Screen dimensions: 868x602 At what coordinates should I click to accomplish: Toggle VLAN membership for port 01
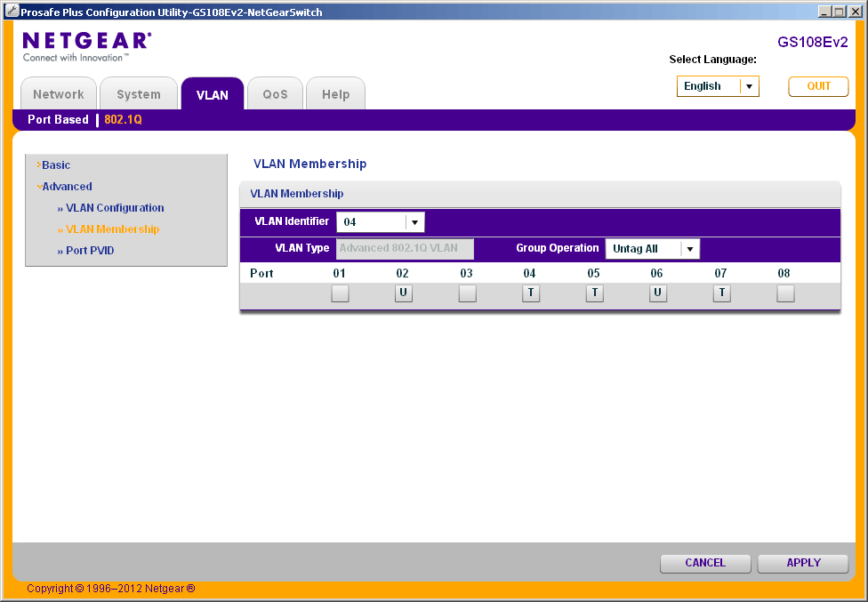340,293
